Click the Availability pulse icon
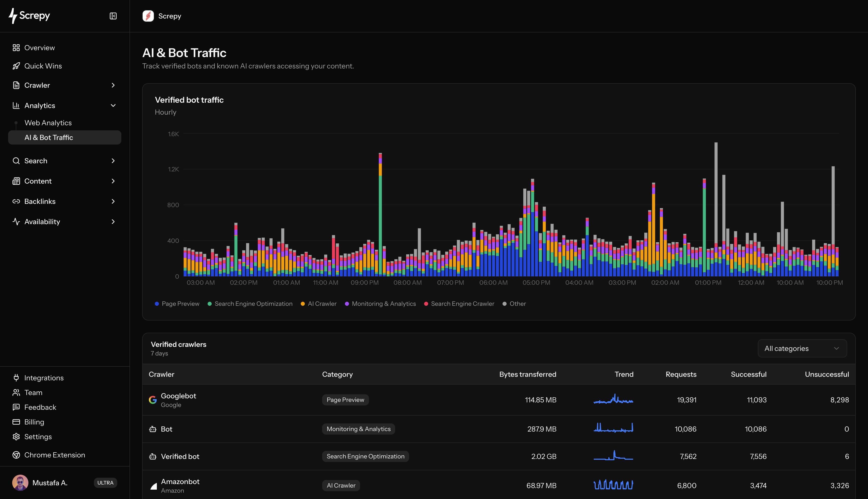The width and height of the screenshot is (868, 499). coord(16,221)
